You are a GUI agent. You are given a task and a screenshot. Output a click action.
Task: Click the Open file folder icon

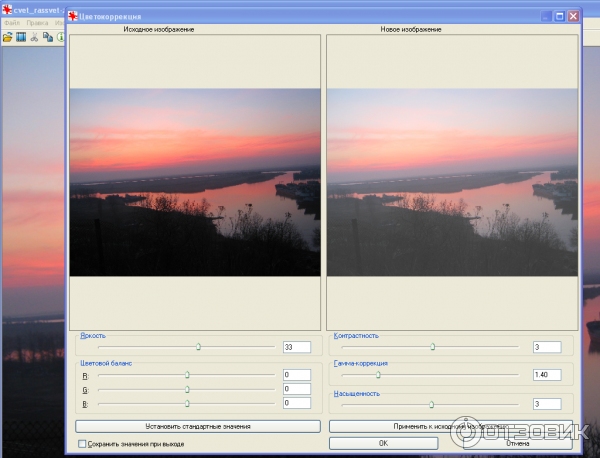tap(7, 37)
